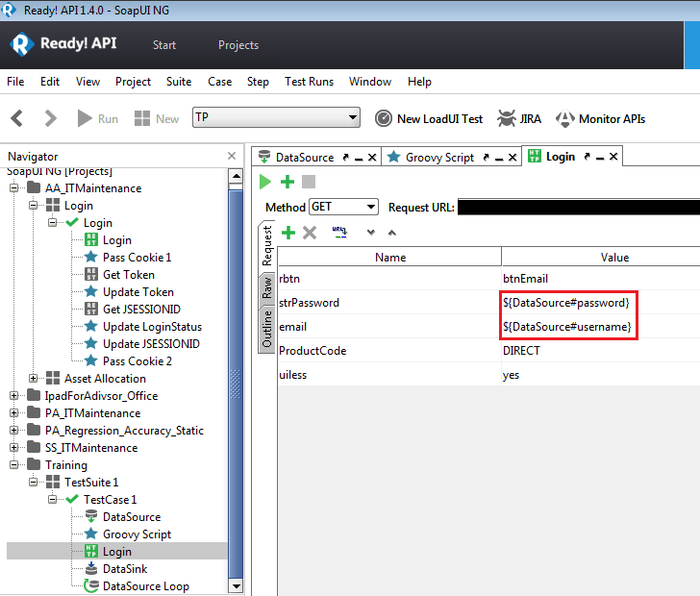Click the Ready! API logo icon

22,44
